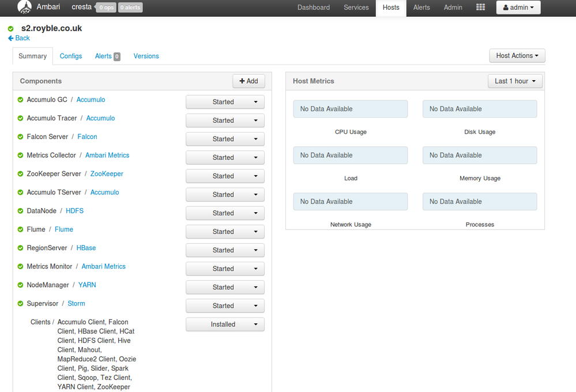The width and height of the screenshot is (576, 392).
Task: Switch to the Configs tab
Action: [x=70, y=56]
